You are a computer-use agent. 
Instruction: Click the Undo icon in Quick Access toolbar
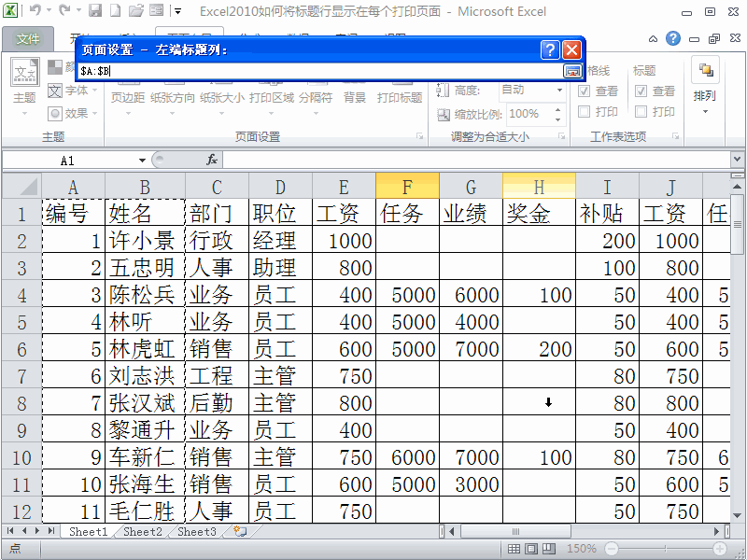tap(35, 10)
